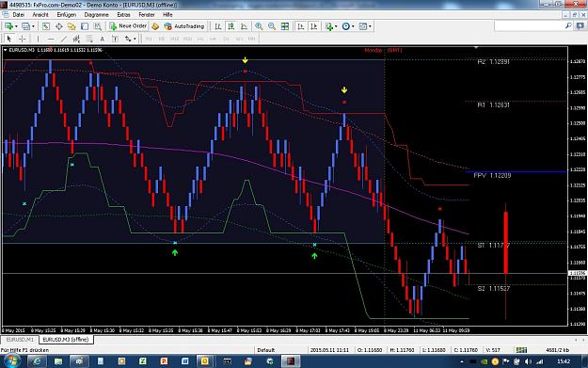Open the chat community icon

tap(580, 26)
